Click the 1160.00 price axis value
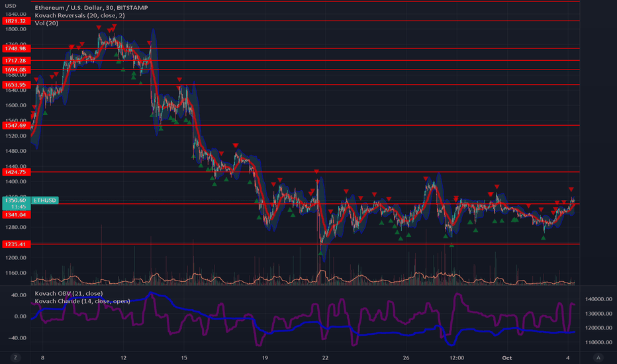Image resolution: width=617 pixels, height=364 pixels. 16,273
